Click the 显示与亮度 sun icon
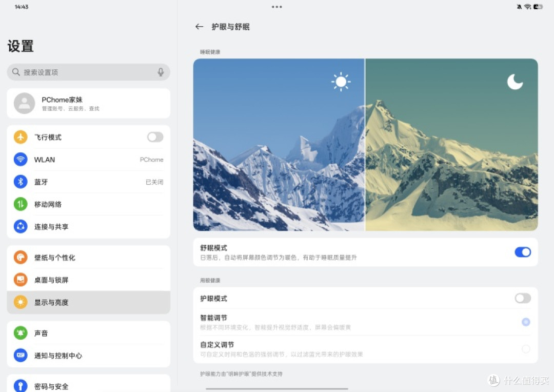 [21, 302]
